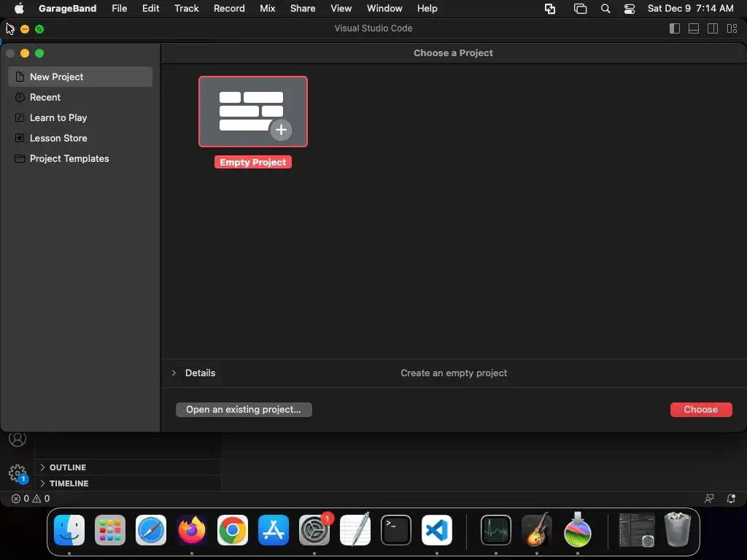Open Activity Monitor from the Dock
This screenshot has width=747, height=560.
click(x=496, y=531)
